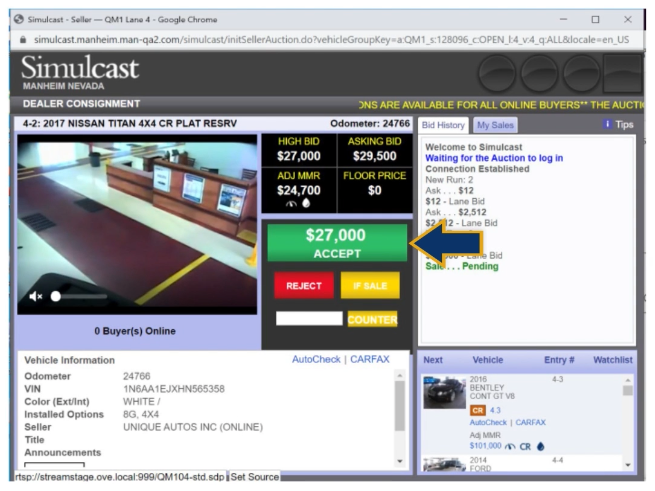This screenshot has width=655, height=491.
Task: Open the Tips info icon
Action: [607, 124]
